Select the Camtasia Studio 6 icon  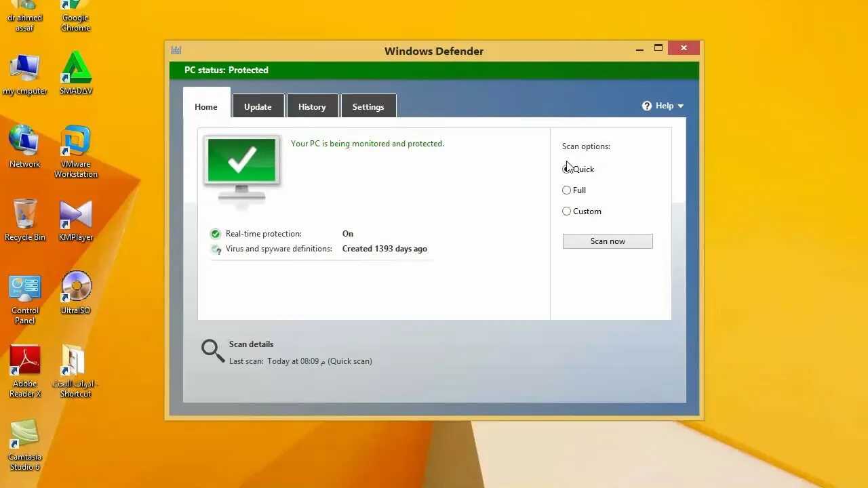pyautogui.click(x=25, y=445)
